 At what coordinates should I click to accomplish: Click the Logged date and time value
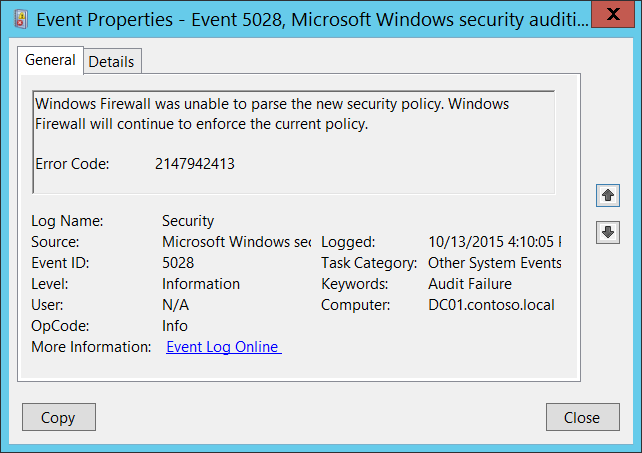[x=494, y=241]
